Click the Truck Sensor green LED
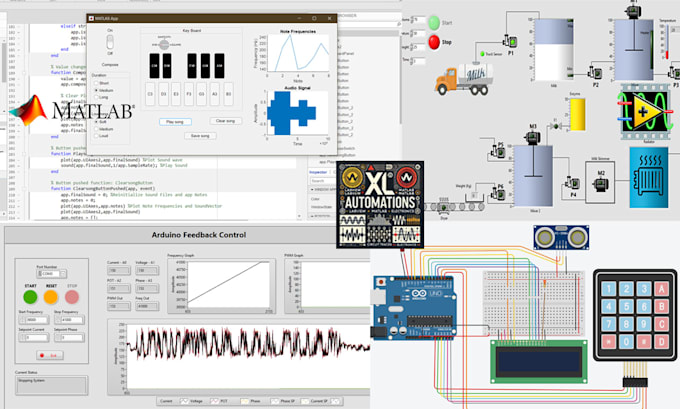The height and width of the screenshot is (409, 680). click(x=482, y=54)
